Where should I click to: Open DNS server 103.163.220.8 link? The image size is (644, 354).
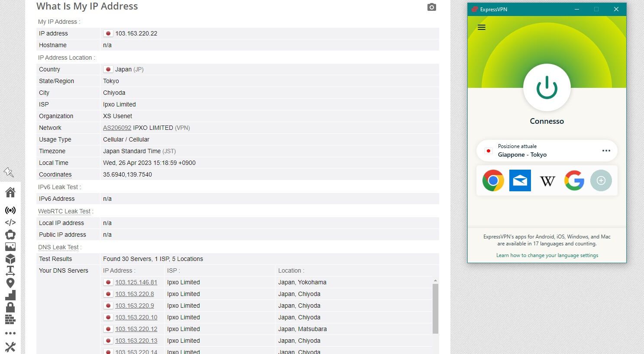pyautogui.click(x=135, y=294)
